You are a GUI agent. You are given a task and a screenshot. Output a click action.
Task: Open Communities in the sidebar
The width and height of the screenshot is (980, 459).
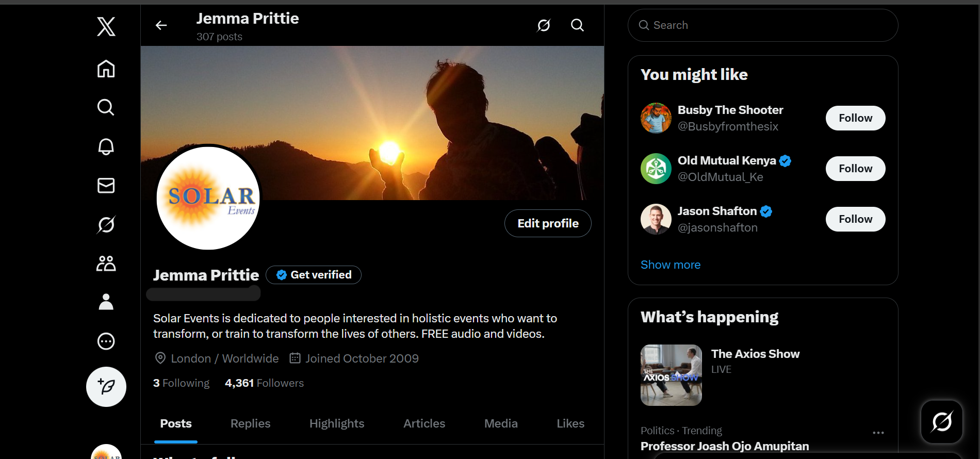click(x=106, y=264)
